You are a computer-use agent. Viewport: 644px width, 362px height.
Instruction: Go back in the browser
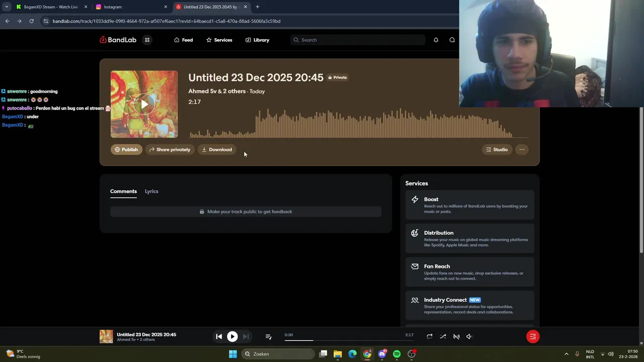click(x=7, y=21)
